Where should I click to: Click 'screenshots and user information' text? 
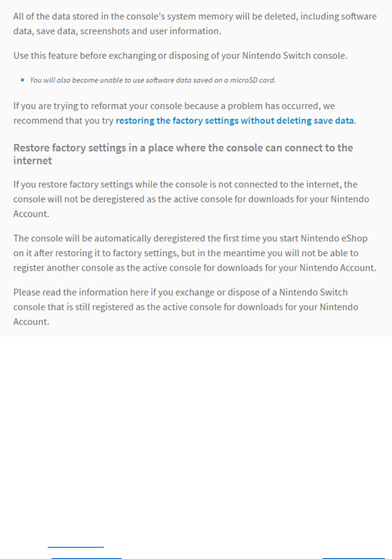[x=150, y=31]
